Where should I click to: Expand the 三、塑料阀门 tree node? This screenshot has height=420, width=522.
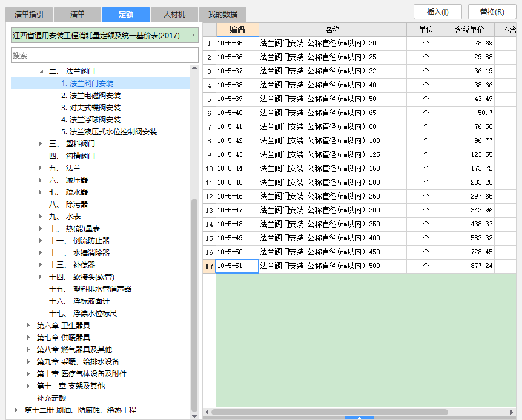[x=41, y=144]
